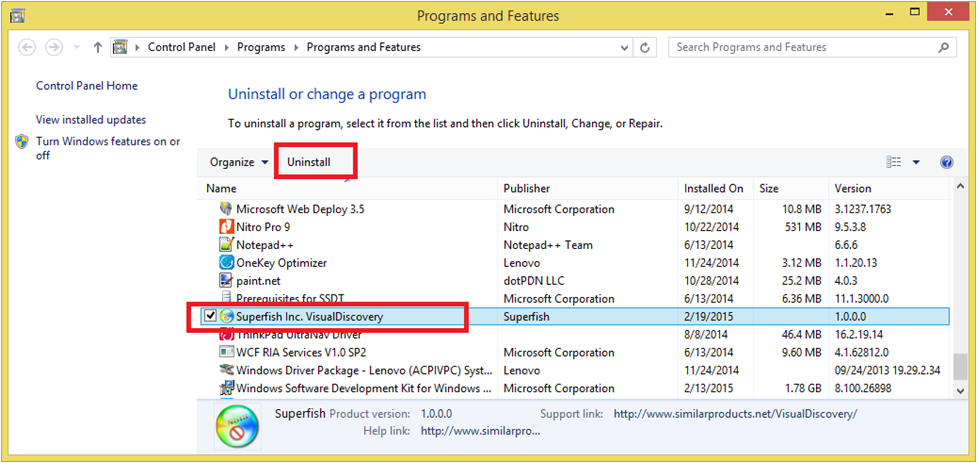This screenshot has height=463, width=977.
Task: Open the Organize dropdown menu
Action: pos(239,162)
